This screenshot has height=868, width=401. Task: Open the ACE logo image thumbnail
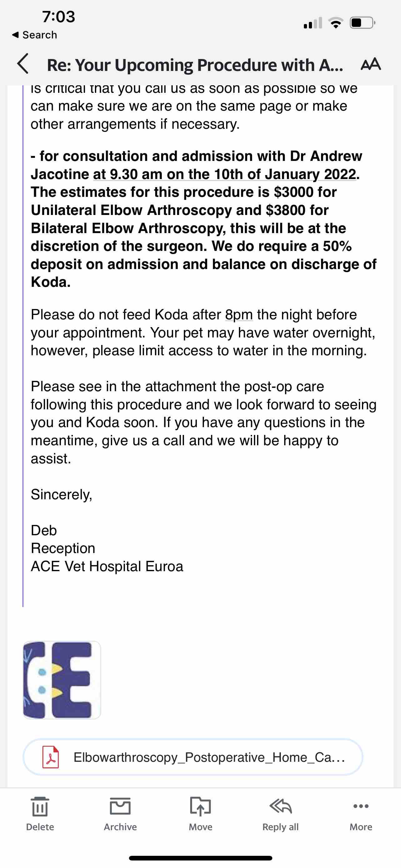62,680
